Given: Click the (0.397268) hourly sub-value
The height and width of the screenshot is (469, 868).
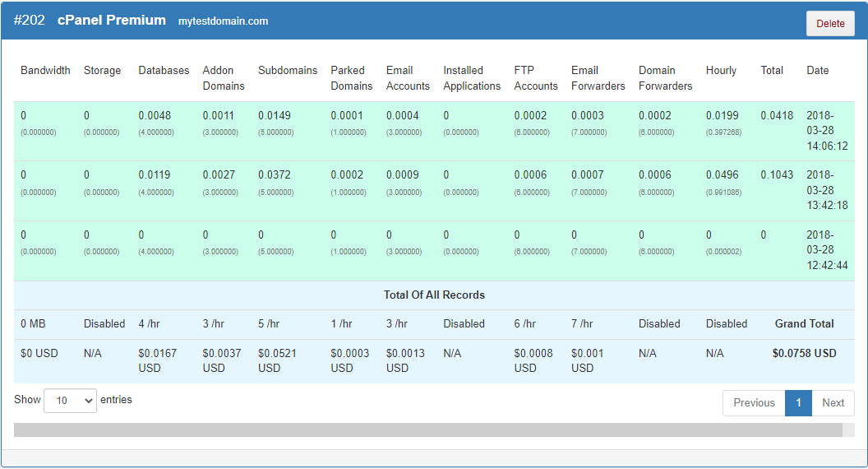Looking at the screenshot, I should coord(723,132).
